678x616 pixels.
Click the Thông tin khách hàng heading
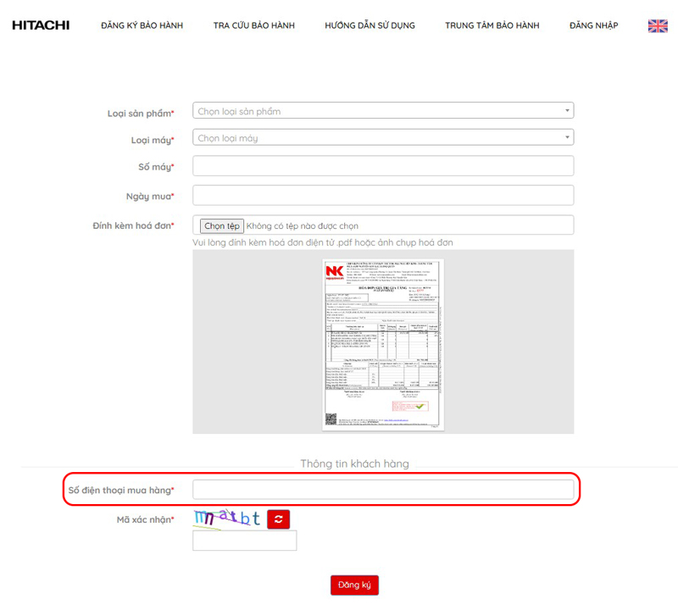pyautogui.click(x=354, y=463)
